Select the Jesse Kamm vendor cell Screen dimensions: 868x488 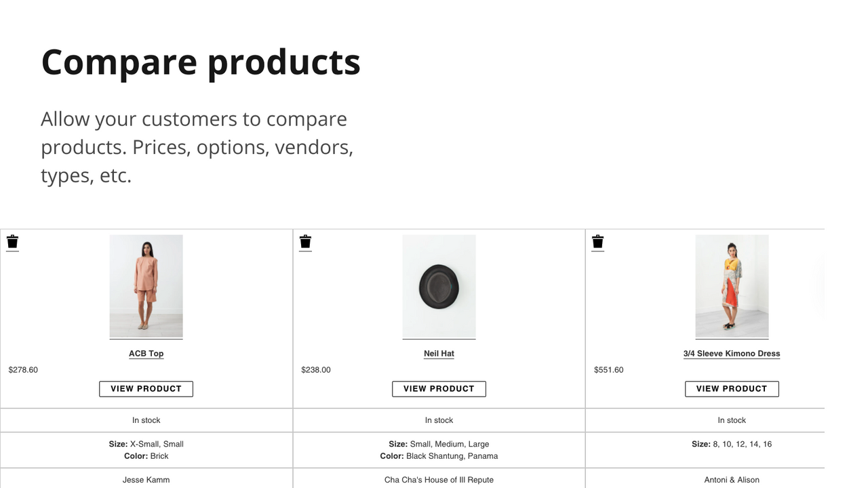click(146, 479)
